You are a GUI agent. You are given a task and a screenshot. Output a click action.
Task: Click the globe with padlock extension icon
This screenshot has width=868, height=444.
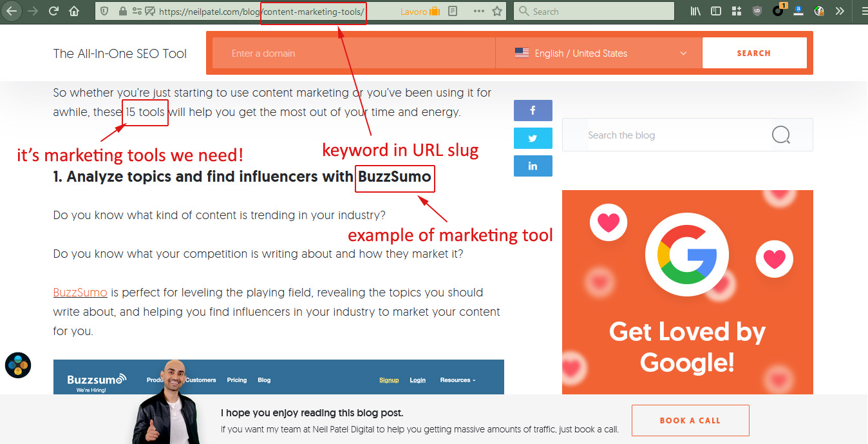pyautogui.click(x=819, y=11)
